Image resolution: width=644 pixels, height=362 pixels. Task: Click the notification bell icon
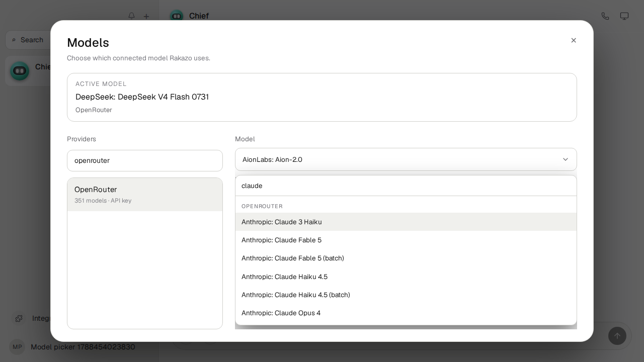132,16
